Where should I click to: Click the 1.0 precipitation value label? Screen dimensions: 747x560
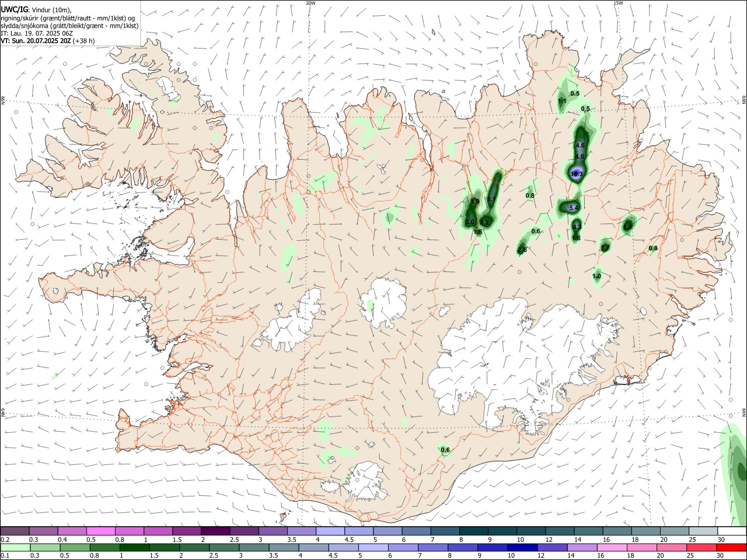596,276
